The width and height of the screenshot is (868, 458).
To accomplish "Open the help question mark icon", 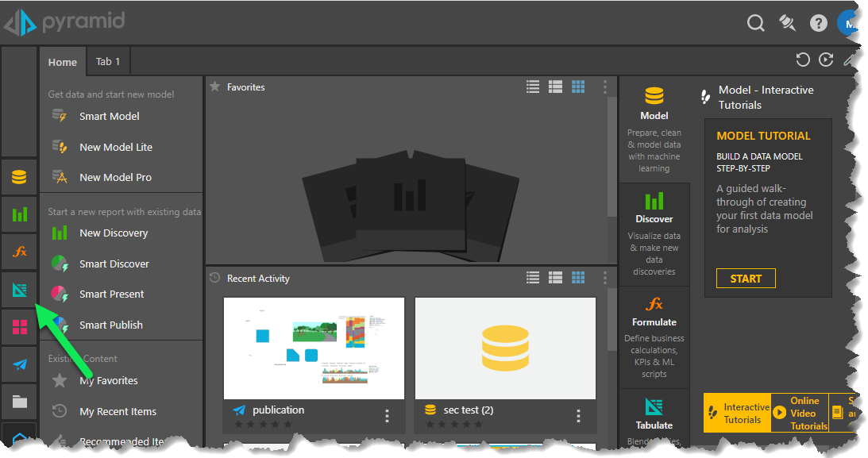I will pos(818,23).
